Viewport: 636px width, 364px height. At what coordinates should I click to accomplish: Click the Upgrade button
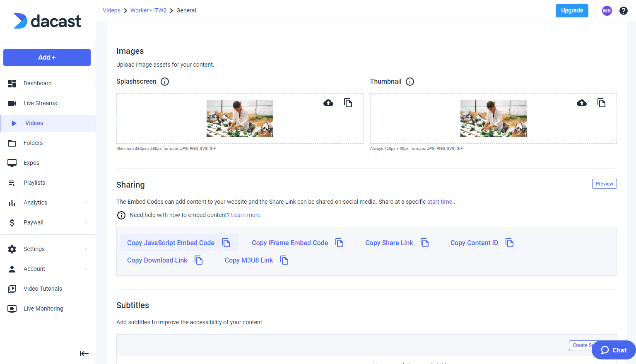[572, 11]
